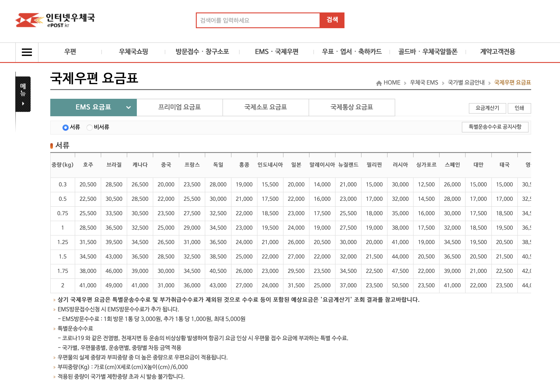
Task: Expand the 메뉴 side panel arrow
Action: (23, 103)
